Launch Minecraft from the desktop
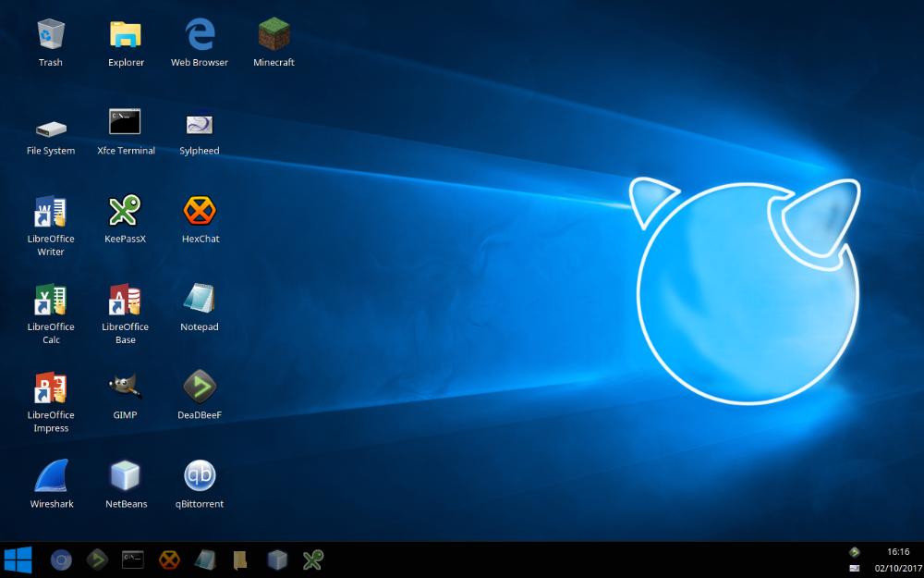The width and height of the screenshot is (924, 578). pyautogui.click(x=274, y=34)
